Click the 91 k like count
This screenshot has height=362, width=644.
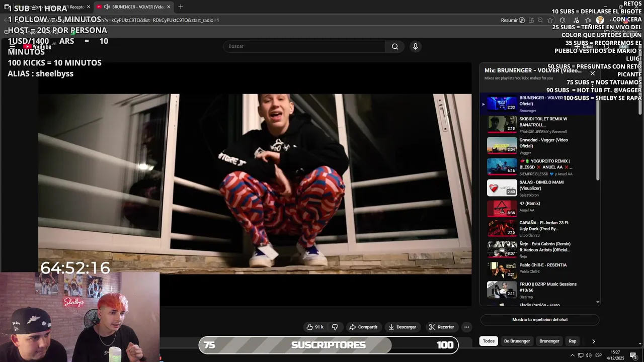(319, 327)
